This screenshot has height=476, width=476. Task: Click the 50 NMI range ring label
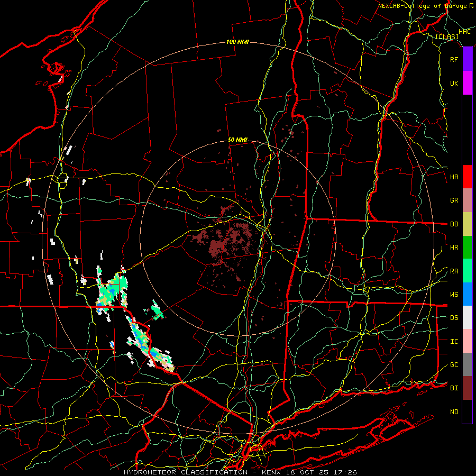[x=237, y=140]
